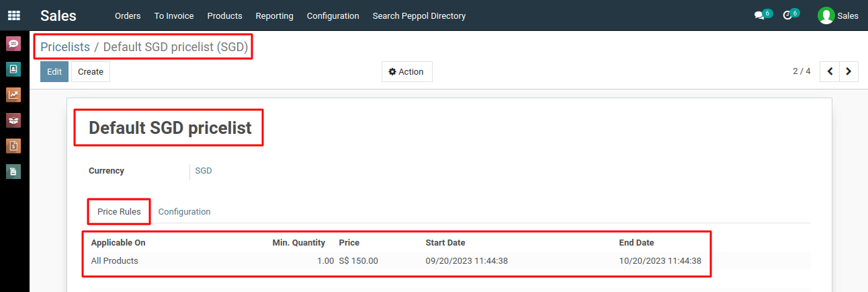868x292 pixels.
Task: Open the chart-icon app in sidebar
Action: point(13,95)
